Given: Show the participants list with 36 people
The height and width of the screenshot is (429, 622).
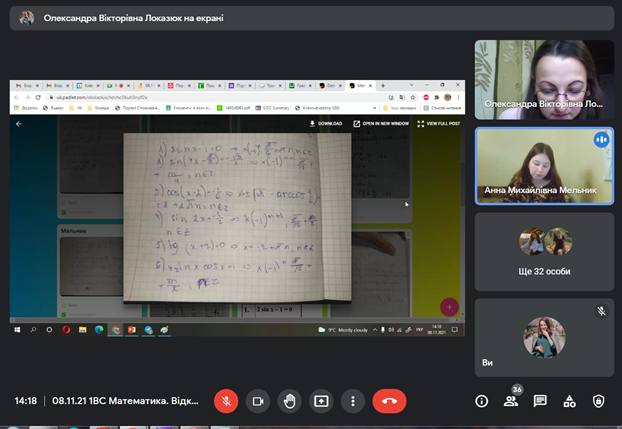Looking at the screenshot, I should (511, 401).
